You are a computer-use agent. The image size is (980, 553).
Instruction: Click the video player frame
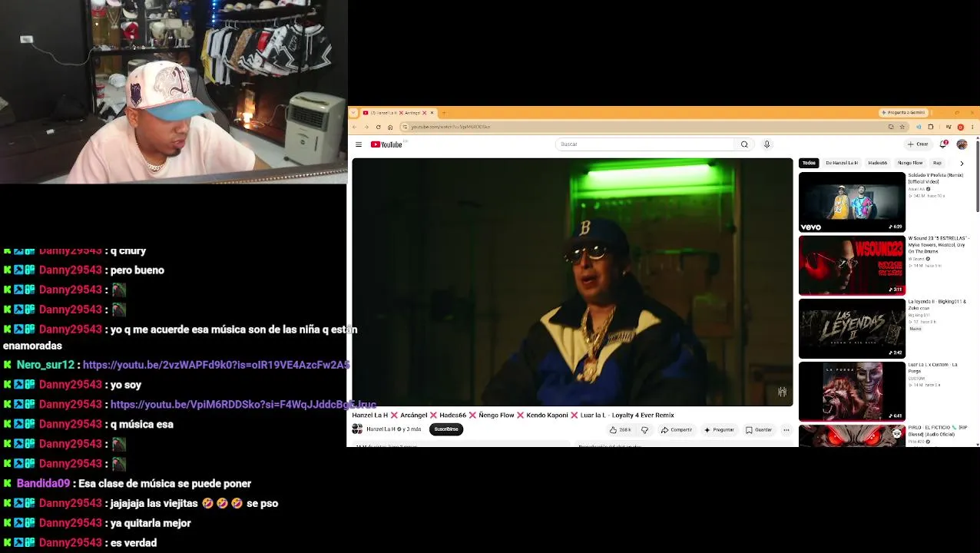click(x=572, y=282)
